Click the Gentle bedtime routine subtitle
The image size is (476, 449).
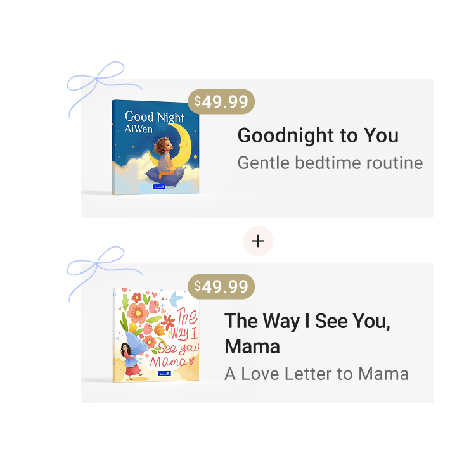[330, 163]
